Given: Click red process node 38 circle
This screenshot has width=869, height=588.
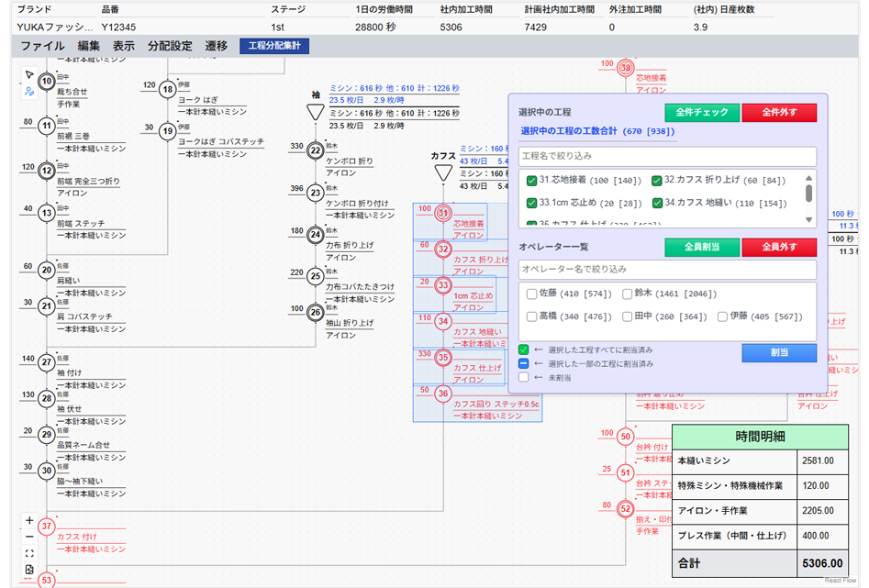Looking at the screenshot, I should (626, 68).
